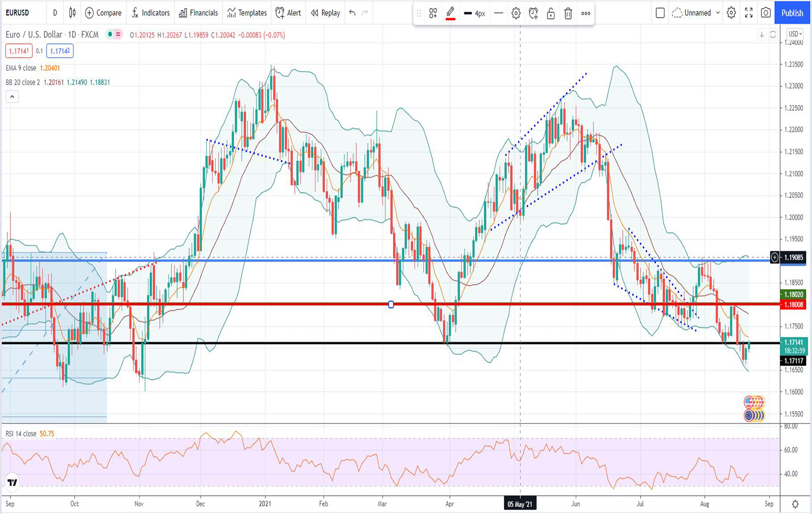Enter fullscreen mode with the expand icon
Image resolution: width=812 pixels, height=514 pixels.
[748, 13]
